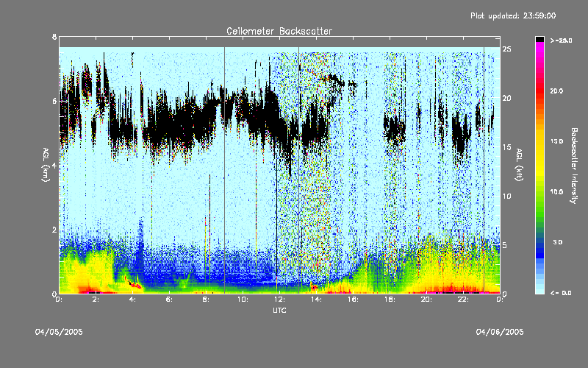Click the '10' kft tick on right axis
The image size is (588, 368).
point(506,196)
